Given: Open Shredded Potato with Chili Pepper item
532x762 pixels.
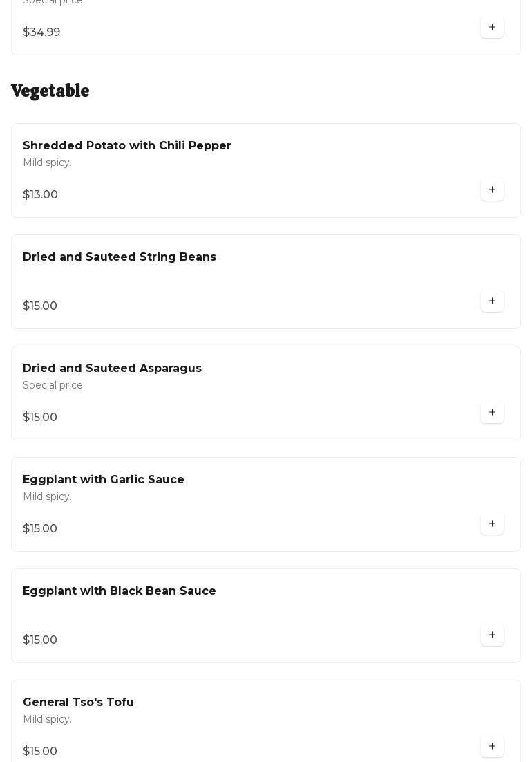Looking at the screenshot, I should (127, 146).
